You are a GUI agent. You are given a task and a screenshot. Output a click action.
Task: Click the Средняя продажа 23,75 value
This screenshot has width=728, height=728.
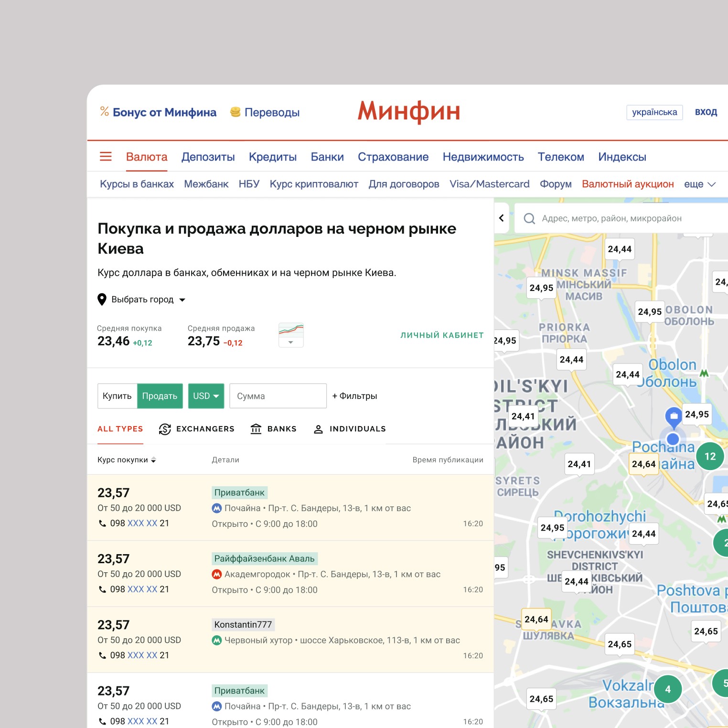coord(203,342)
